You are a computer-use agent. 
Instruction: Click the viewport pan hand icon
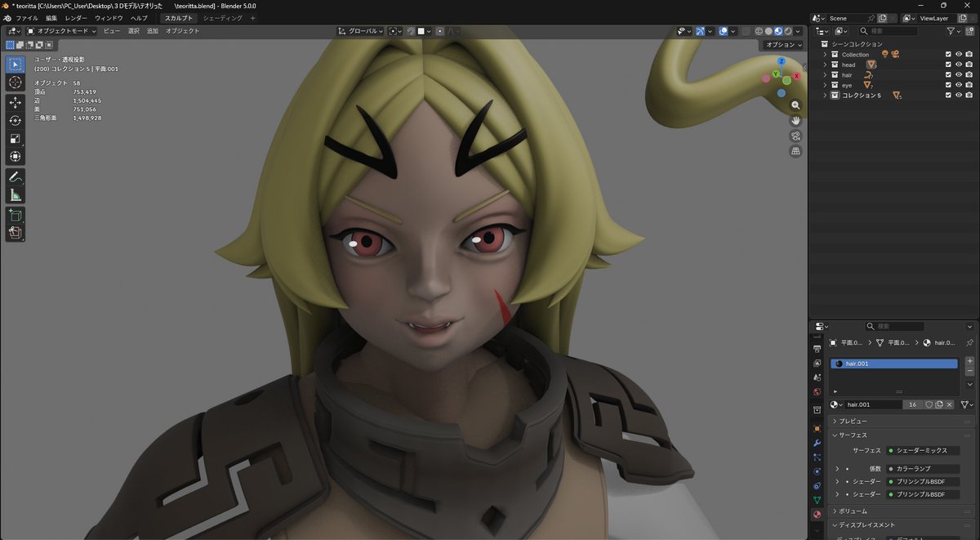(795, 121)
